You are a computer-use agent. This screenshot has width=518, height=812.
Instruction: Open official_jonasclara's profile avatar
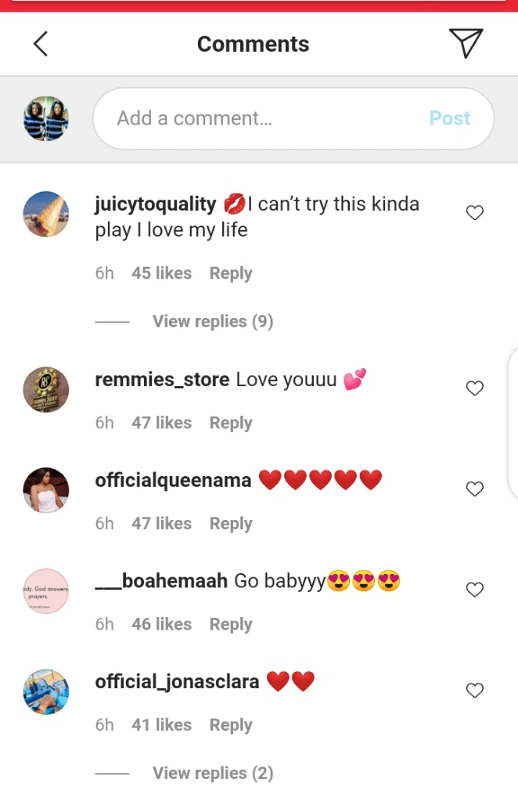(x=46, y=691)
